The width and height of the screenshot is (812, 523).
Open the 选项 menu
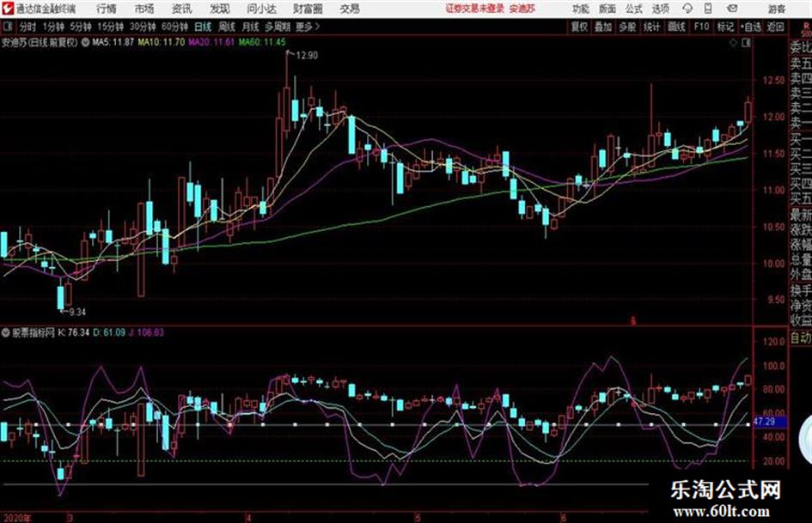(x=660, y=9)
